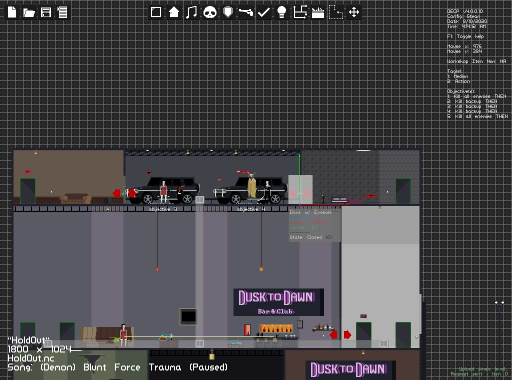Select the large Dusk to Dawn neon sign

(x=279, y=302)
